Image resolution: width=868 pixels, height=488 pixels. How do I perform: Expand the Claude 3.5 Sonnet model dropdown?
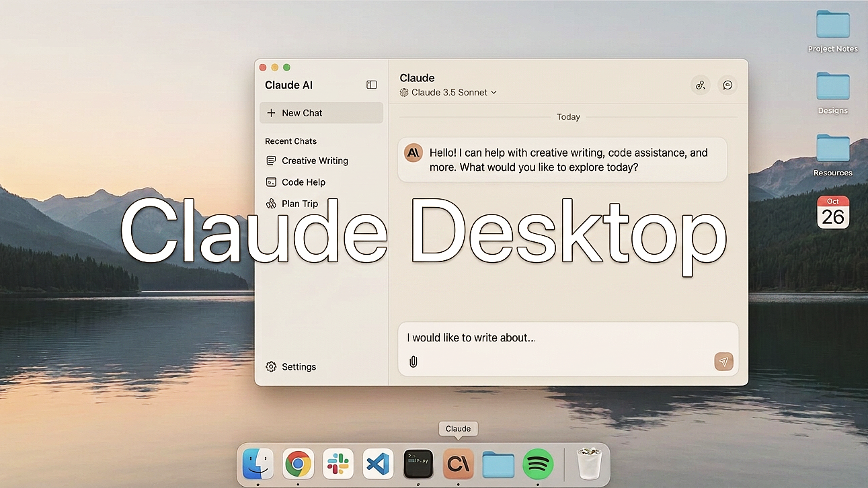448,92
